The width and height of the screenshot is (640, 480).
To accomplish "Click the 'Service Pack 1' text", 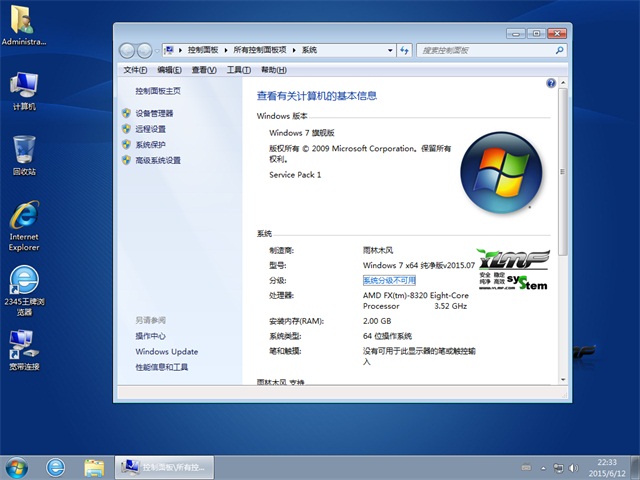I will (x=295, y=175).
